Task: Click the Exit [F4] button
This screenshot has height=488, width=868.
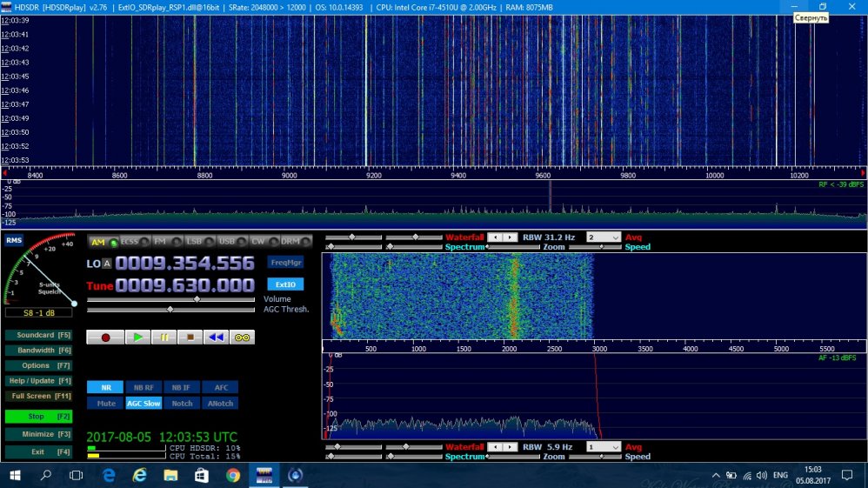Action: 39,452
